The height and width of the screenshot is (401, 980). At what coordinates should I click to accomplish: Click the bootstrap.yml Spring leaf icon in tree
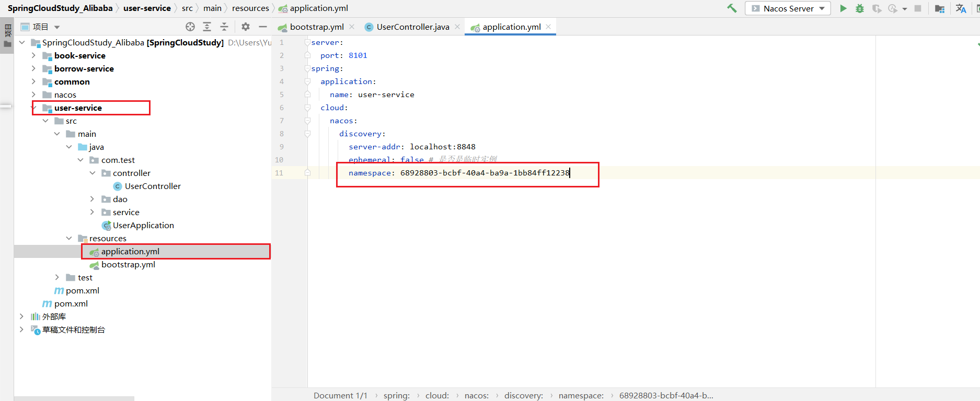click(95, 265)
